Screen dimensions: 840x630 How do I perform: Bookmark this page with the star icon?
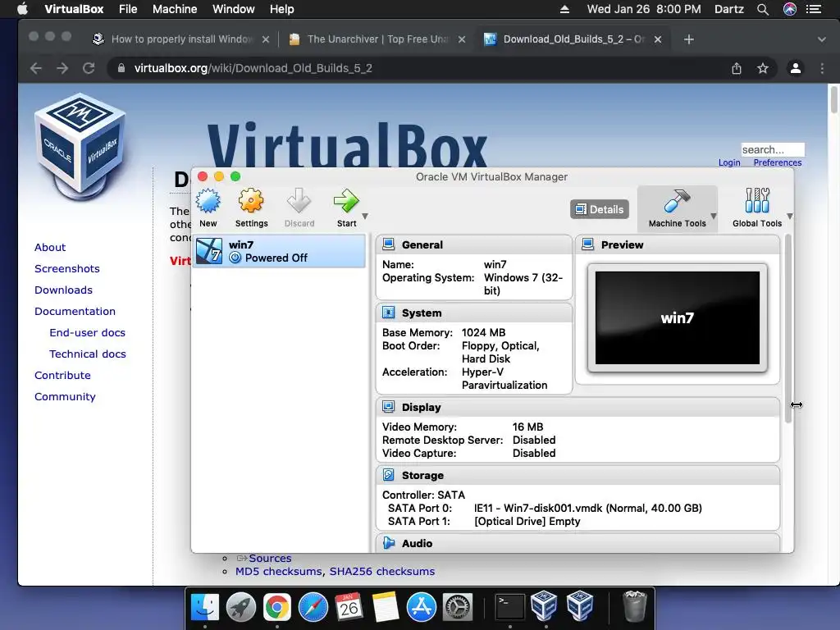pos(763,68)
